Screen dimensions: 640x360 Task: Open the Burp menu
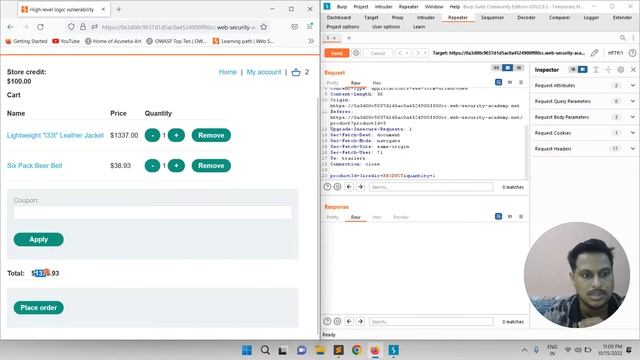pos(342,7)
